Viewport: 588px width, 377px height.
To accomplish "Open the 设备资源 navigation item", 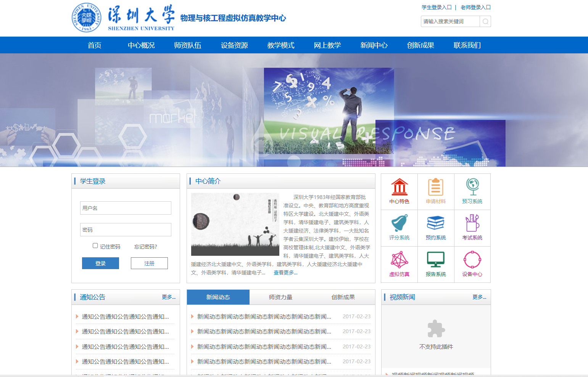I will click(x=234, y=45).
